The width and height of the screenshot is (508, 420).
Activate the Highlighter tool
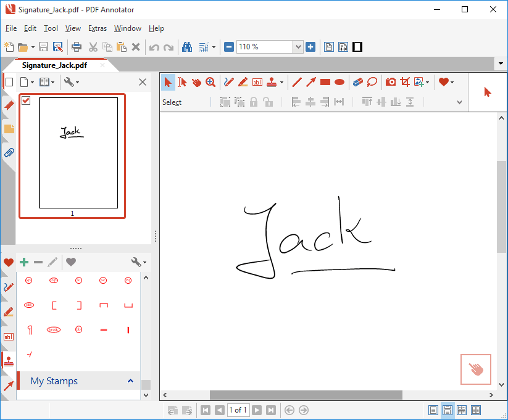(x=242, y=81)
